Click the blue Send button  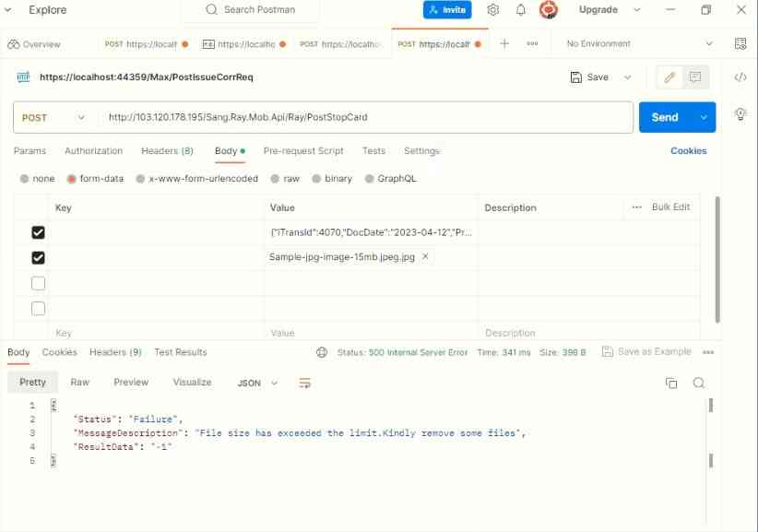click(x=665, y=118)
